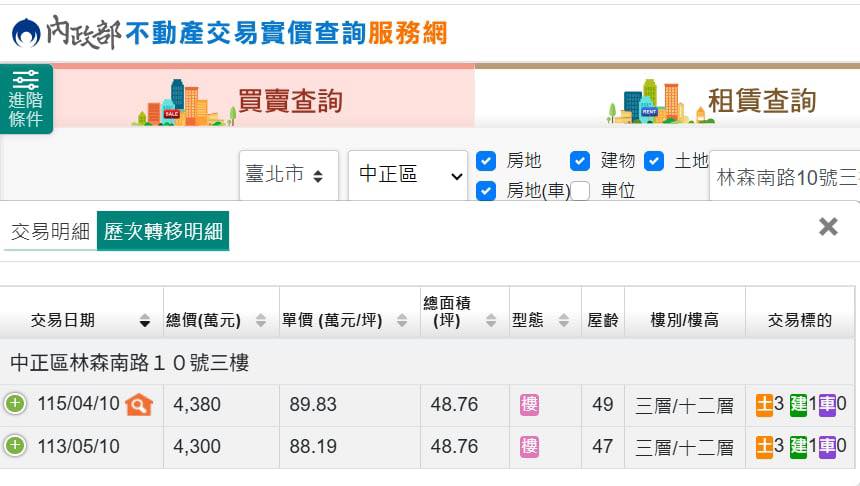Click the 樓別/樓高 column header
This screenshot has height=486, width=860.
click(684, 320)
